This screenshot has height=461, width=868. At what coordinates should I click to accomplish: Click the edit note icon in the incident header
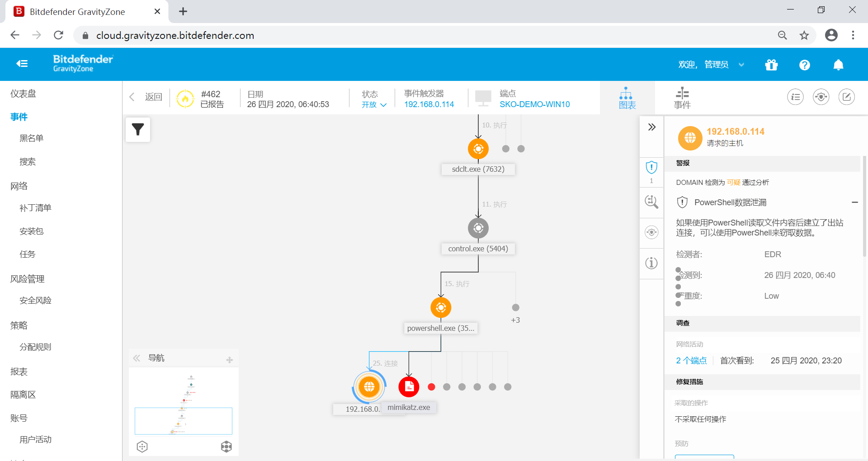847,97
